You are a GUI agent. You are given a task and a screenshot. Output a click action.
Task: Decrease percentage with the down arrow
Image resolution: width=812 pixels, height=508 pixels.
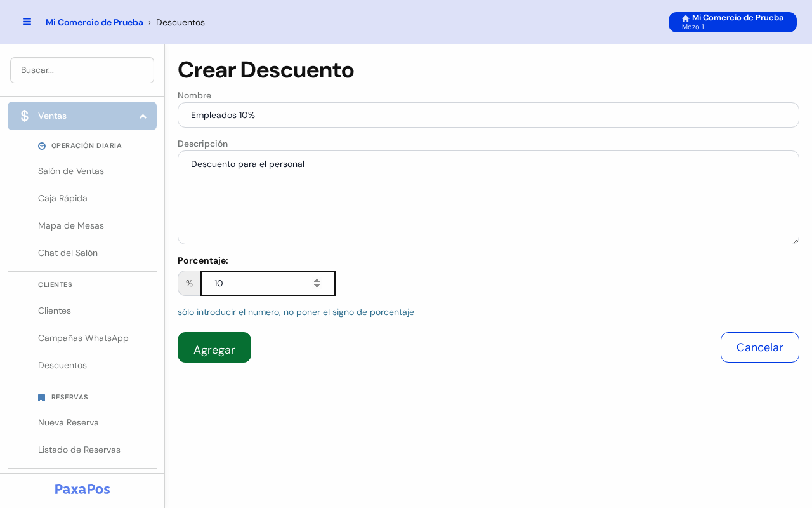(317, 287)
